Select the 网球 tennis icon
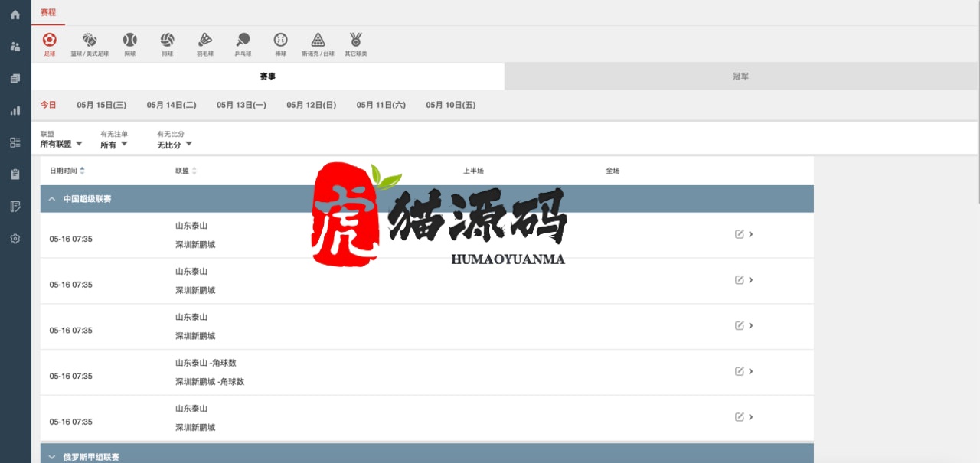The height and width of the screenshot is (463, 980). [x=129, y=44]
